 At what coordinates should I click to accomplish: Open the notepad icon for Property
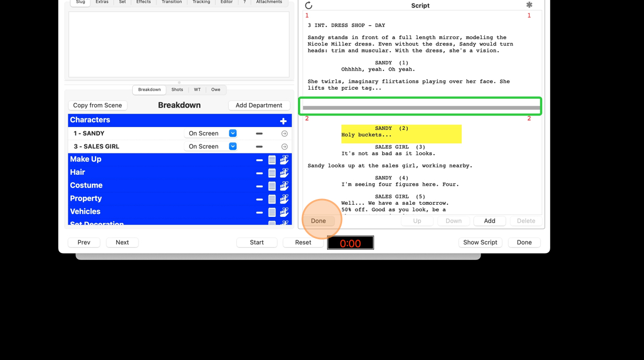click(272, 199)
